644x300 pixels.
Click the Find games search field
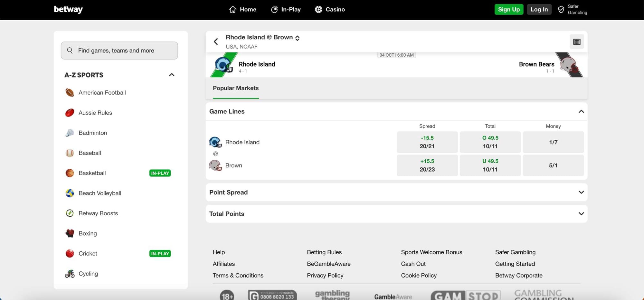[119, 51]
